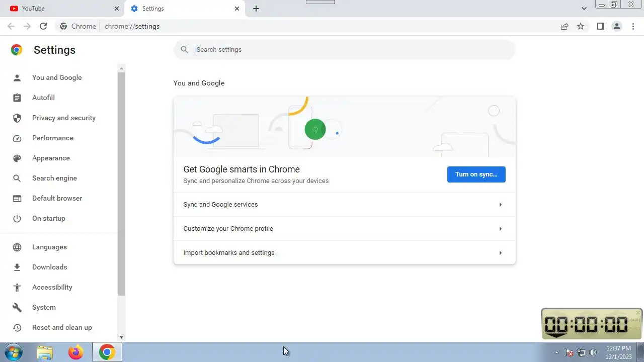Bookmark this page with the star icon
644x362 pixels.
[x=581, y=26]
